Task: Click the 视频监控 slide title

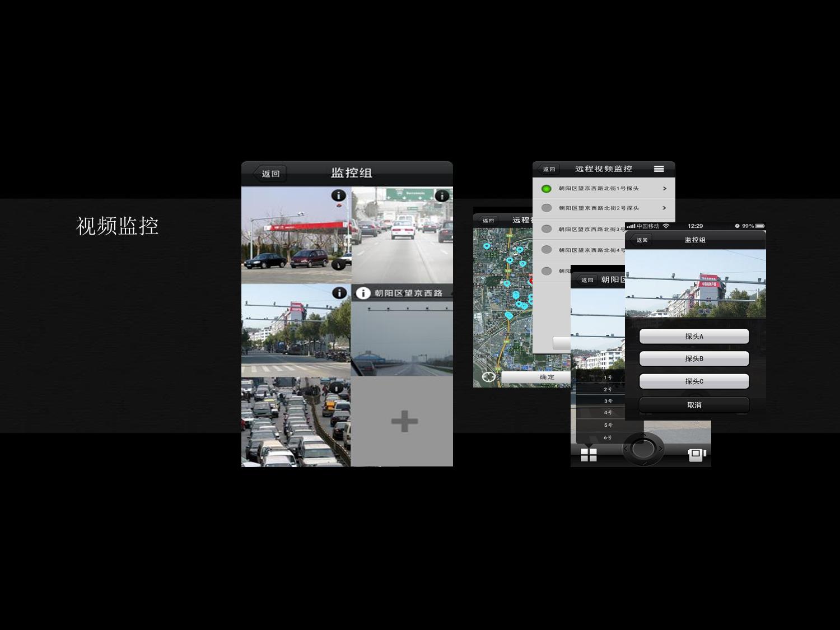Action: pos(117,226)
